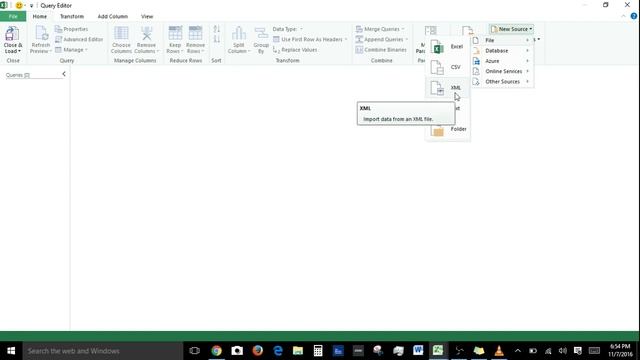Open Firefox from the taskbar
640x360 pixels.
pos(257,351)
